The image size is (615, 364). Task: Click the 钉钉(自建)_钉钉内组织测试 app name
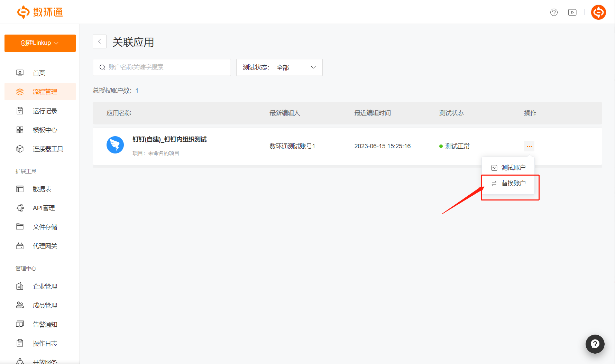click(169, 139)
